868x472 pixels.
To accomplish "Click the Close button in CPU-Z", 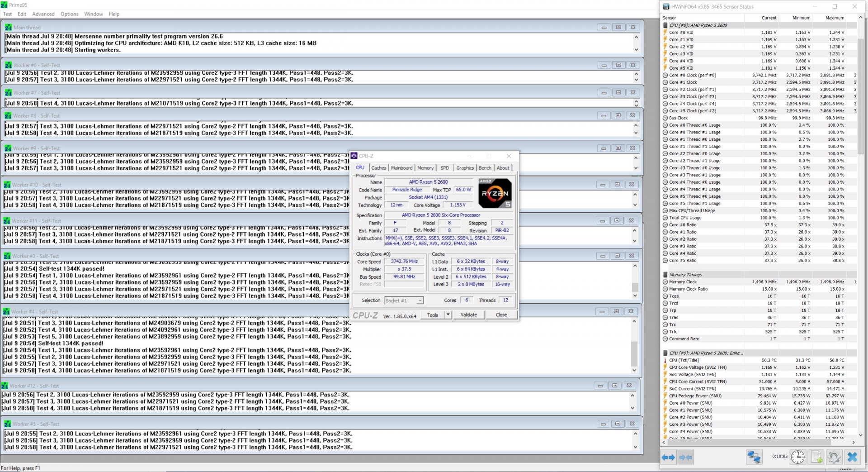I will (501, 315).
